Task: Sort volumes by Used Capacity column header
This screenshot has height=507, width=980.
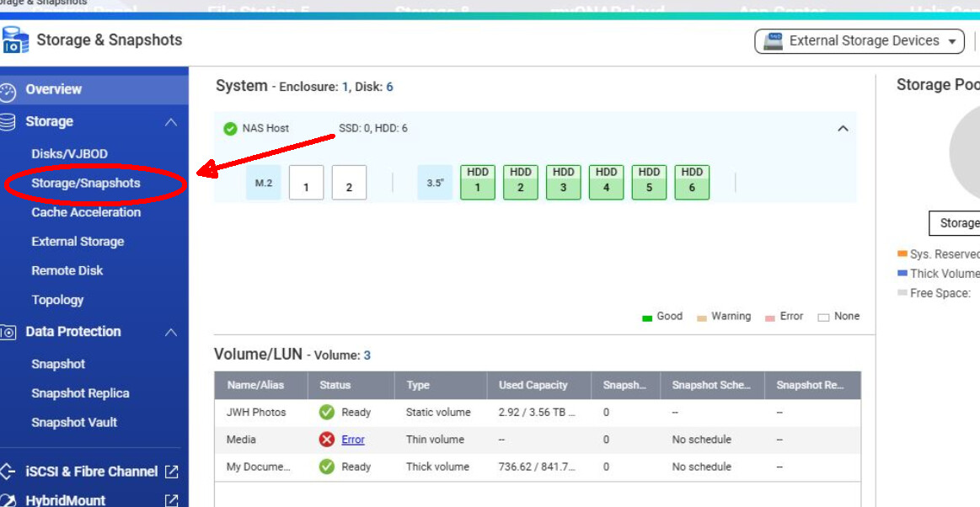Action: click(x=533, y=385)
